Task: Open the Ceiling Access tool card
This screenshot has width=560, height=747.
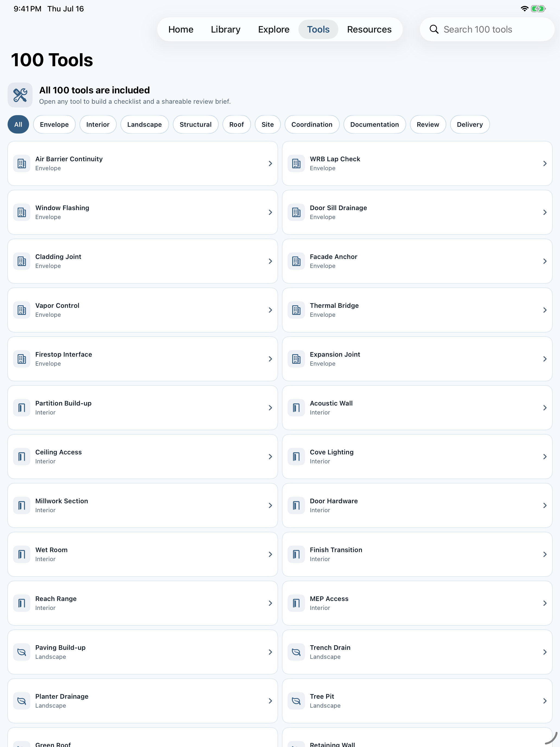Action: (x=142, y=457)
